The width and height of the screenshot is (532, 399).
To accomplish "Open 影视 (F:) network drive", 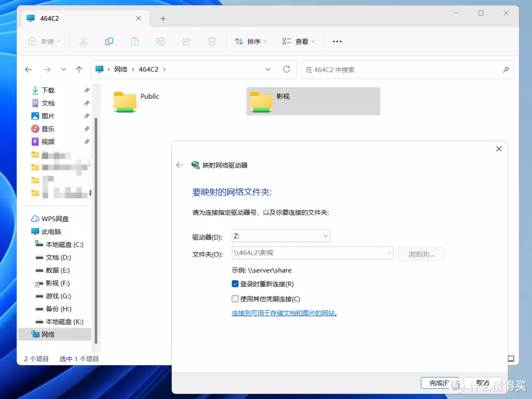I will coord(58,283).
